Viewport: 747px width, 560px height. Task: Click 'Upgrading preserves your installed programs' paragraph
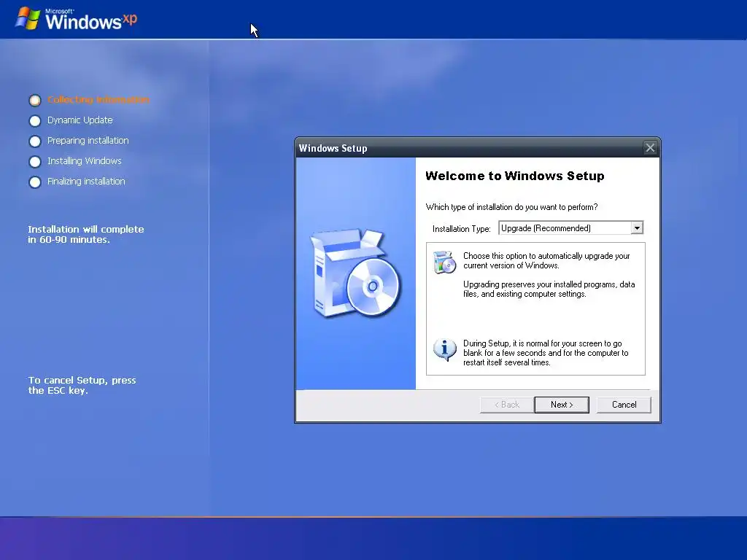click(x=549, y=289)
